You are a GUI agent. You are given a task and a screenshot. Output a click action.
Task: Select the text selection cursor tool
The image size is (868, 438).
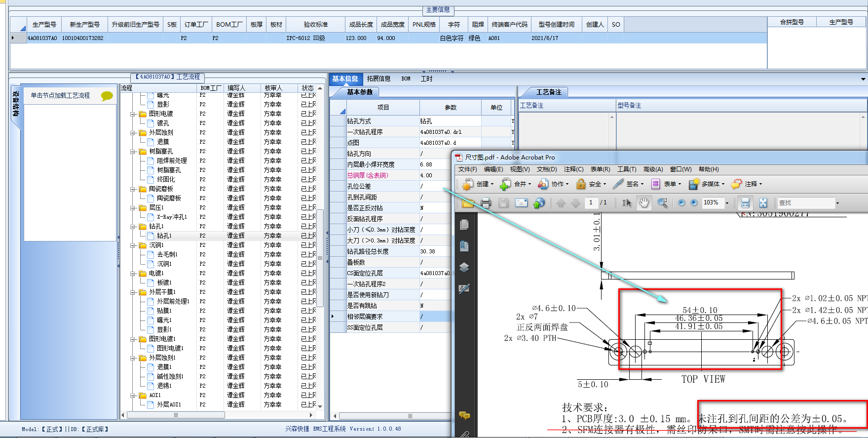(627, 203)
